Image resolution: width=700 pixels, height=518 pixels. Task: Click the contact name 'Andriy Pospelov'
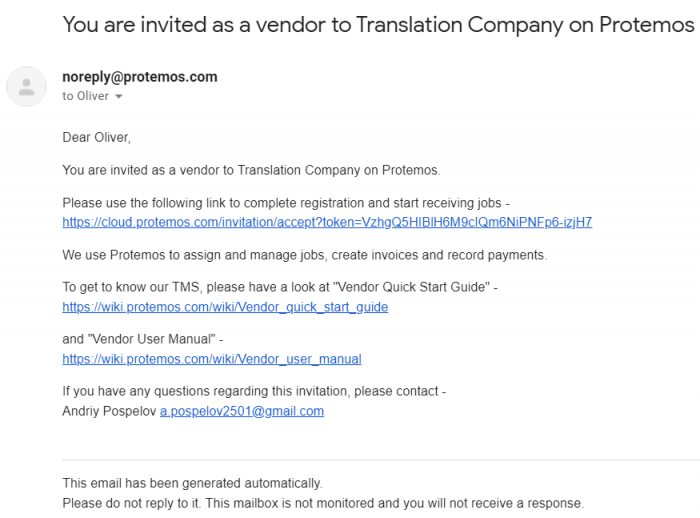[x=108, y=411]
